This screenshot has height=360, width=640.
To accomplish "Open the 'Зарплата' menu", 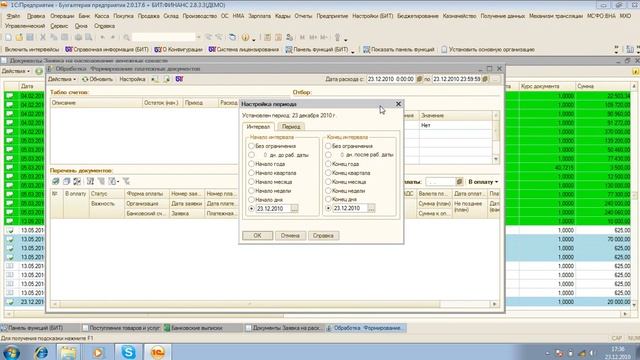I will pos(260,16).
